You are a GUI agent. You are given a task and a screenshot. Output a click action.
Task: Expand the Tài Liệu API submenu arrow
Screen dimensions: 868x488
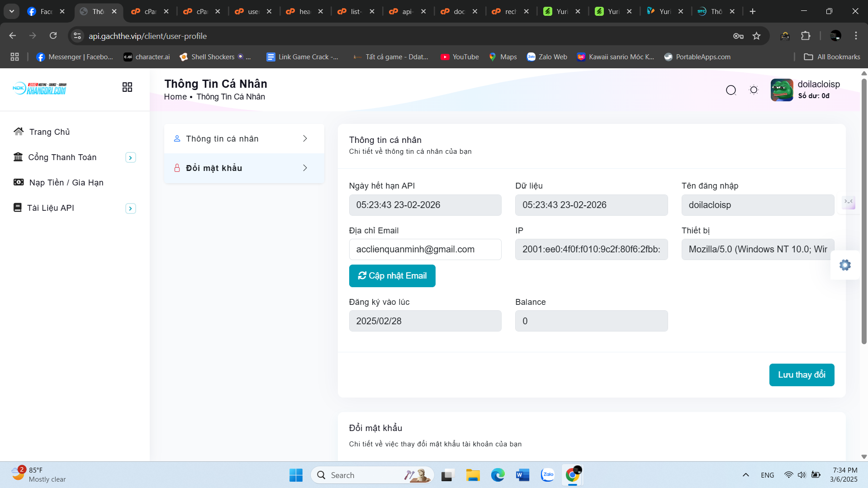[130, 208]
